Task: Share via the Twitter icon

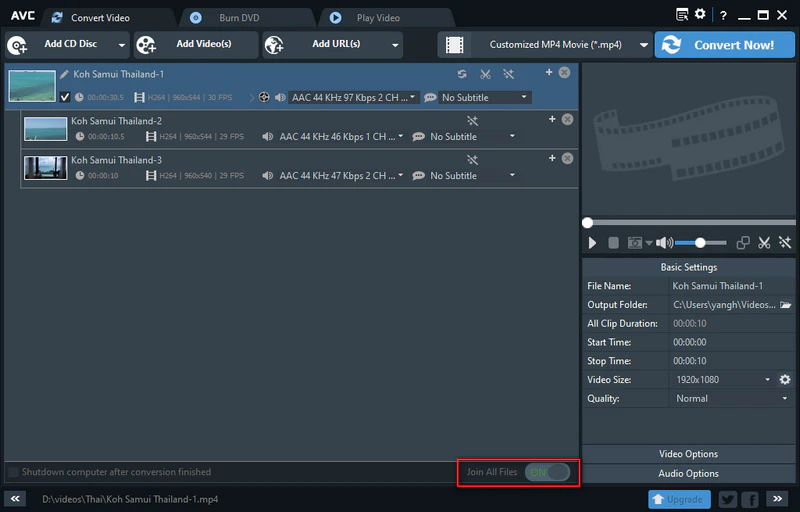Action: tap(727, 499)
